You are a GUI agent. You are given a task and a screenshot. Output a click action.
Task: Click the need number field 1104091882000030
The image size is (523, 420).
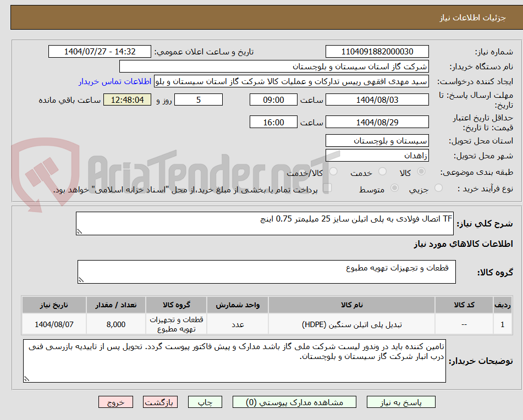tap(377, 51)
